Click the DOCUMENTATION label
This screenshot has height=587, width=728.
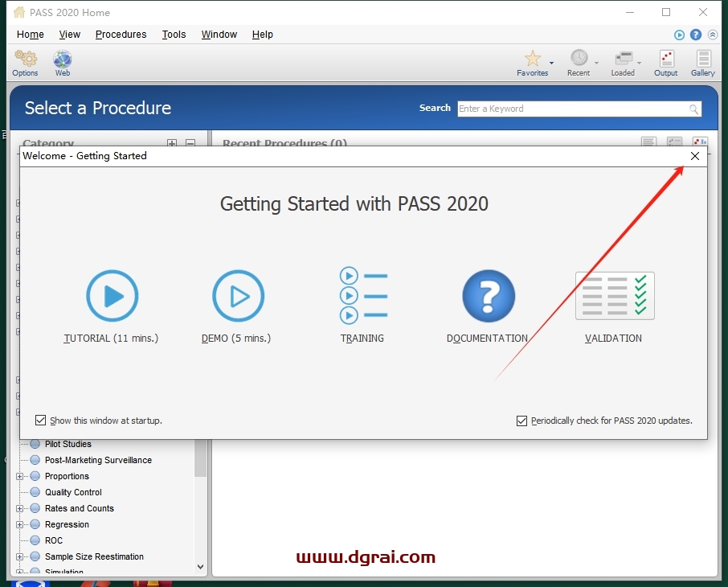click(x=487, y=339)
